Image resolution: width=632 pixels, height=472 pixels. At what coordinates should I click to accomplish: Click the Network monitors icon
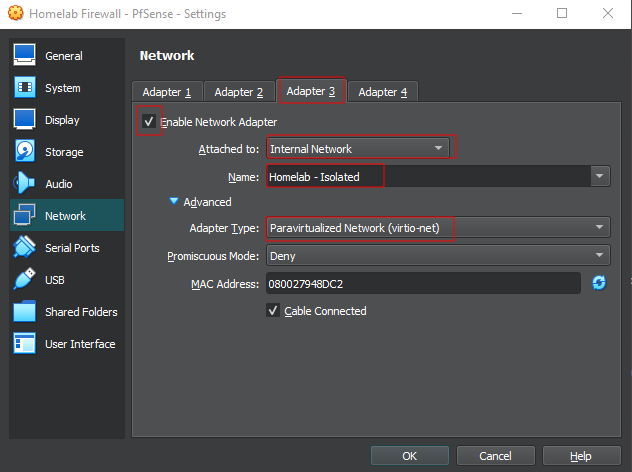point(25,215)
